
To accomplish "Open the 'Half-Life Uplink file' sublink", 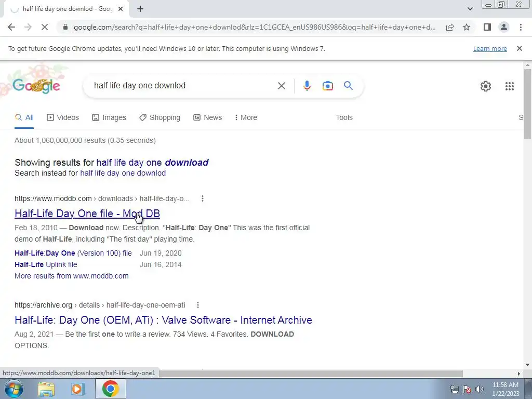I will coord(46,264).
